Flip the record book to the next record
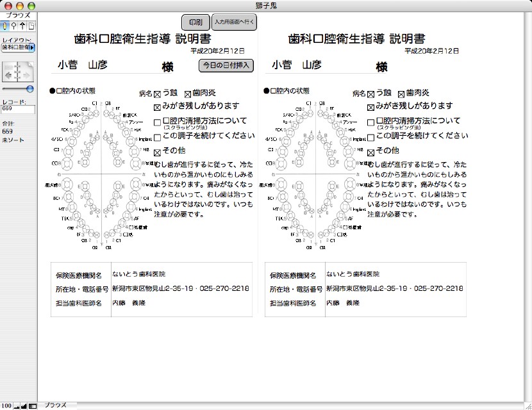The image size is (532, 410). tap(26, 72)
